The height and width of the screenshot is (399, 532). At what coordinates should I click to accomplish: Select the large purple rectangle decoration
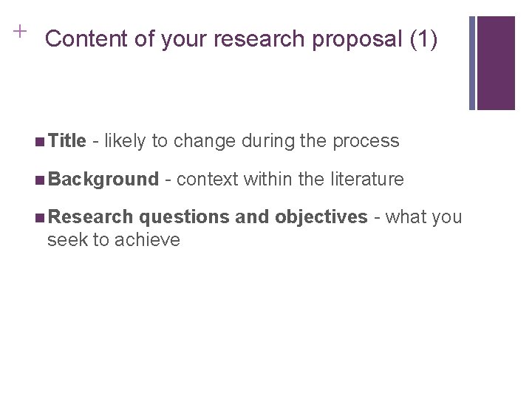(x=496, y=63)
